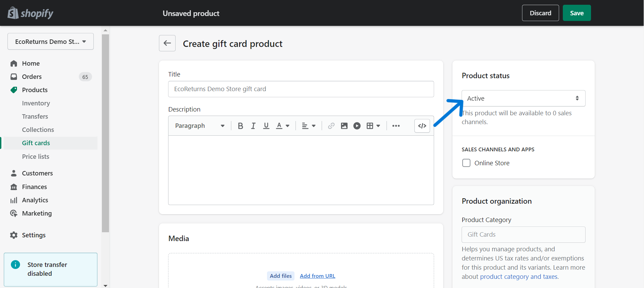Click the Bold formatting icon
The image size is (644, 288).
(240, 126)
